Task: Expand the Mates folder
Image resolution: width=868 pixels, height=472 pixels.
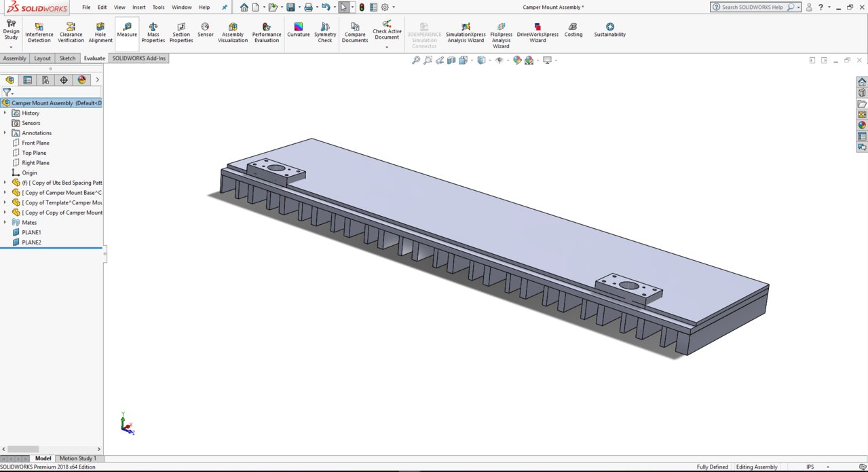Action: (x=5, y=222)
